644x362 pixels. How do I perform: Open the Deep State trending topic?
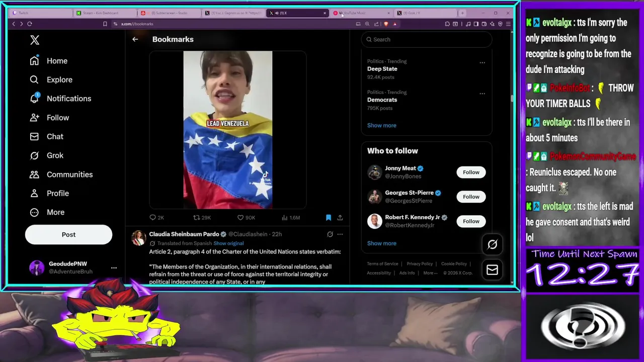pyautogui.click(x=382, y=69)
